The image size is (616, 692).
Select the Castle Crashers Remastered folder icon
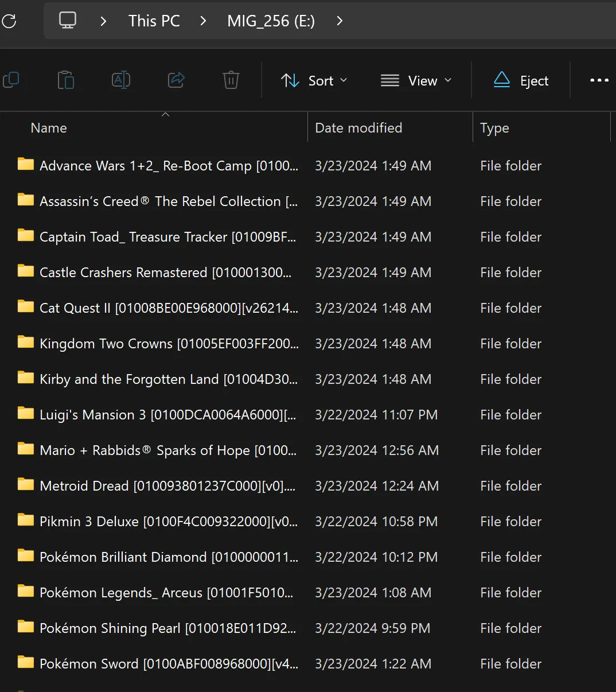tap(25, 271)
